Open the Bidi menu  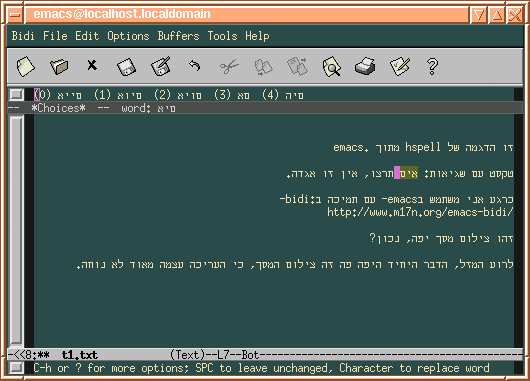click(x=23, y=36)
